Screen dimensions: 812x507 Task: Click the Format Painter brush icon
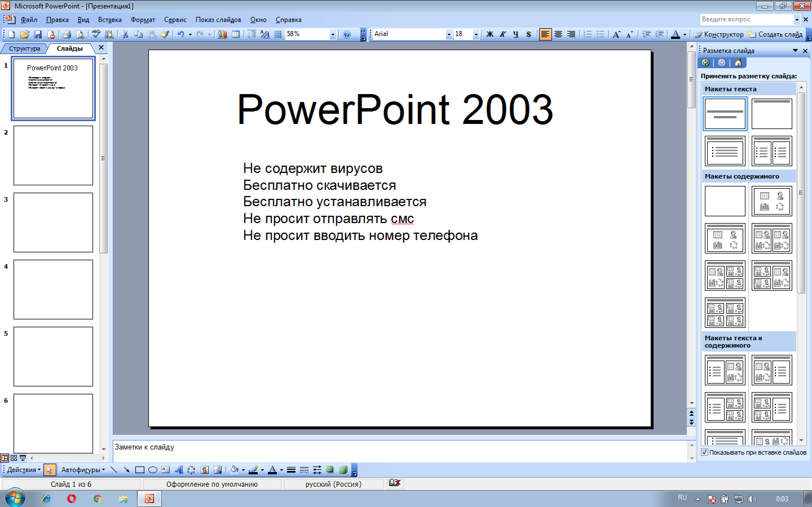[165, 34]
